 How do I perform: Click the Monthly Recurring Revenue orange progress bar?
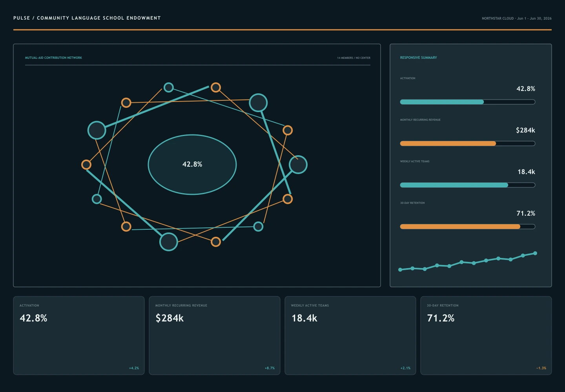pyautogui.click(x=468, y=143)
